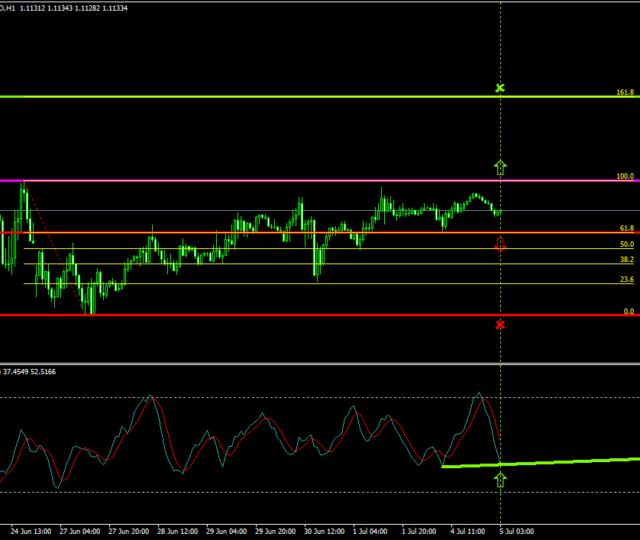
Task: Select the green up arrow above the candles
Action: pos(500,167)
